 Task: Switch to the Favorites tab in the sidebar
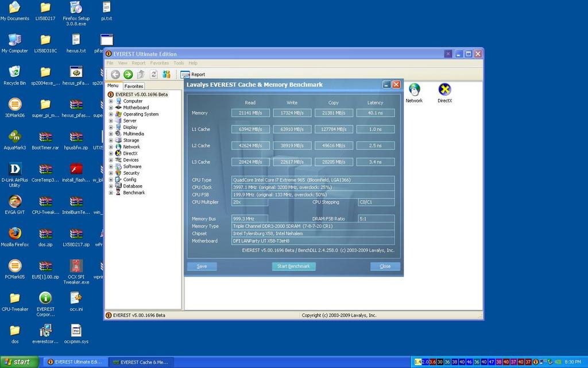pos(133,86)
